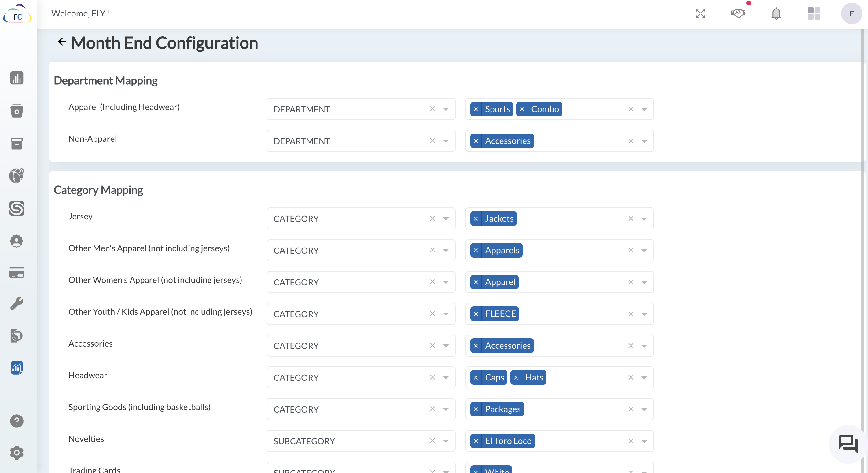Click the 'Department Mapping' heading
868x473 pixels.
pyautogui.click(x=106, y=81)
